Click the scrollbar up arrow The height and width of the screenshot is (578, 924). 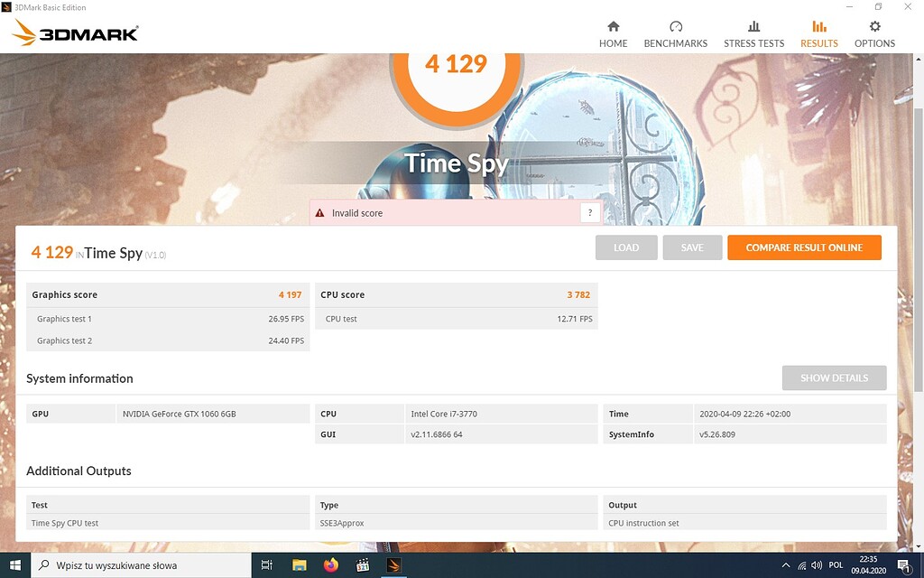(918, 59)
